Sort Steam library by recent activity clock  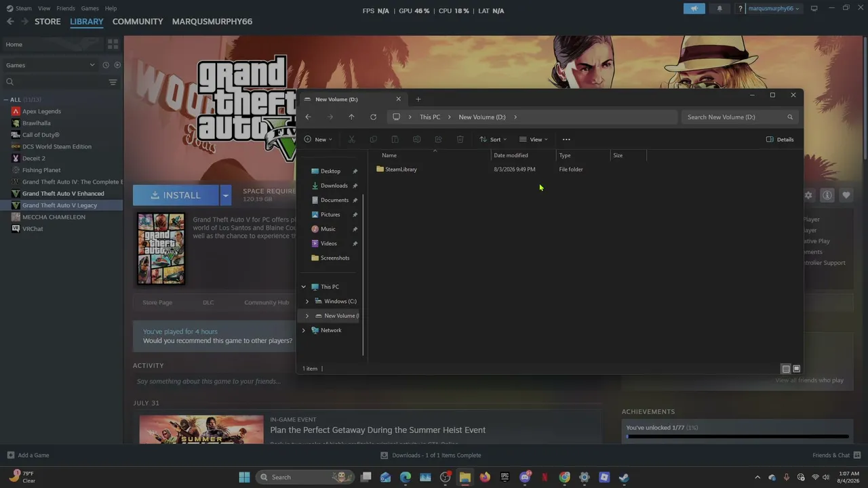pyautogui.click(x=106, y=65)
